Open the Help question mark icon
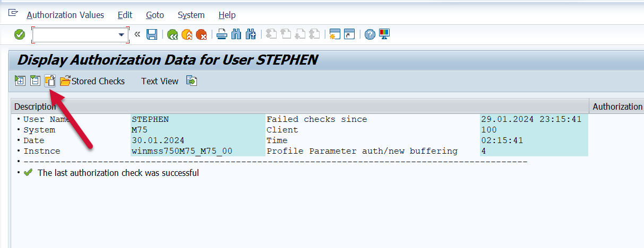The width and height of the screenshot is (644, 248). pos(370,34)
